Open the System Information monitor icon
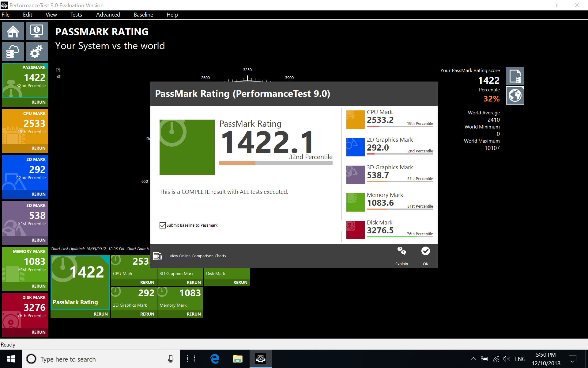Image resolution: width=588 pixels, height=368 pixels. (37, 31)
